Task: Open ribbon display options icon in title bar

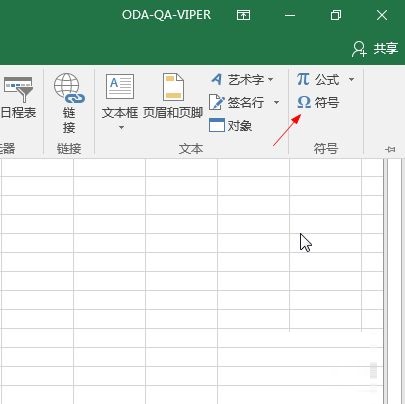Action: [x=243, y=15]
